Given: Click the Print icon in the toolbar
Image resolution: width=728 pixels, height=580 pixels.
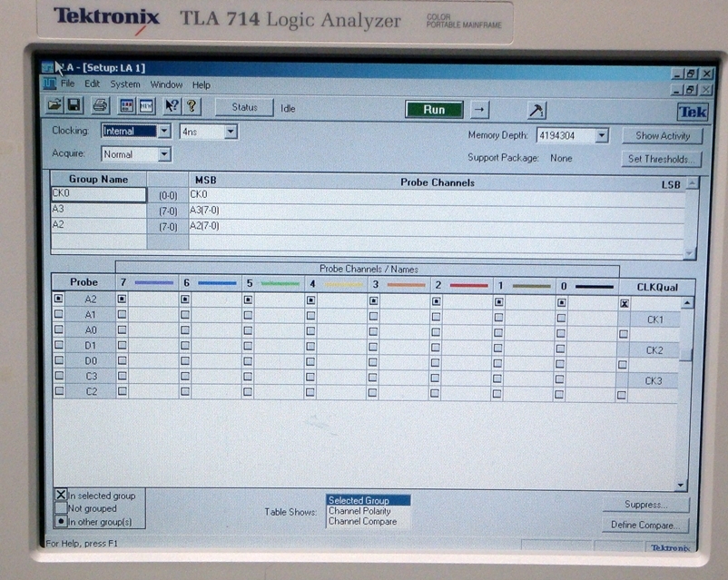Looking at the screenshot, I should pyautogui.click(x=100, y=106).
